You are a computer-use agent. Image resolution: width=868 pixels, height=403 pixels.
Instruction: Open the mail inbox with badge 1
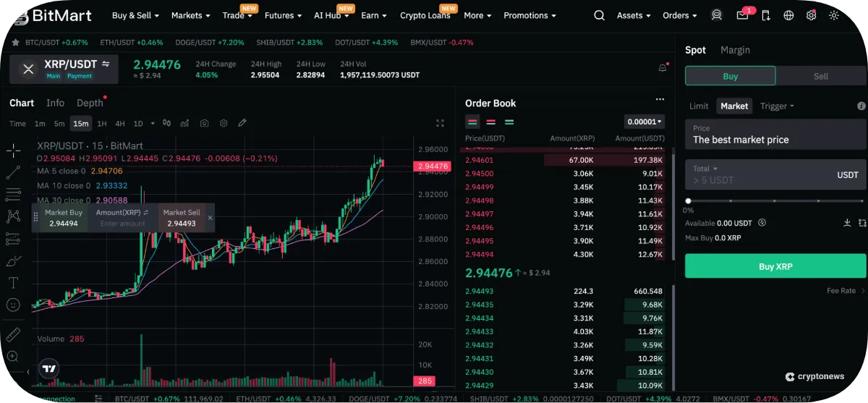743,15
